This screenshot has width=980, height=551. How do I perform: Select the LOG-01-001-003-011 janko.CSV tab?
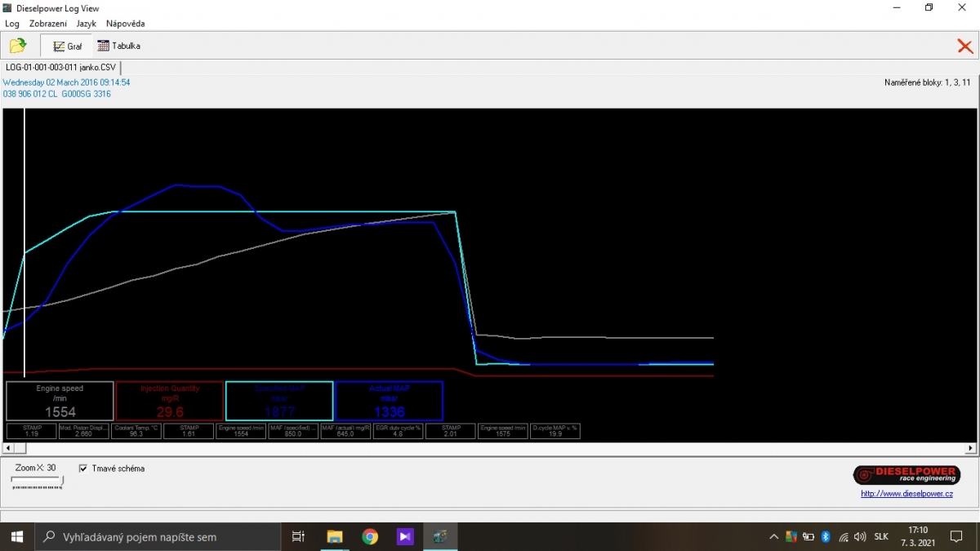tap(61, 68)
